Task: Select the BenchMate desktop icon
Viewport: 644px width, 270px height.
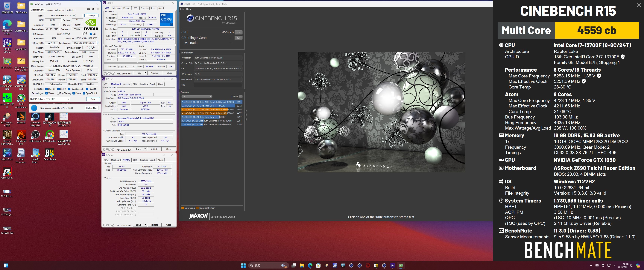Action: [50, 154]
